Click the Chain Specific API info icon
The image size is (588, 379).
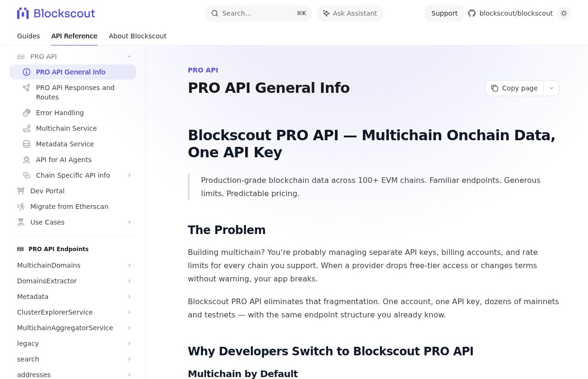pyautogui.click(x=27, y=175)
